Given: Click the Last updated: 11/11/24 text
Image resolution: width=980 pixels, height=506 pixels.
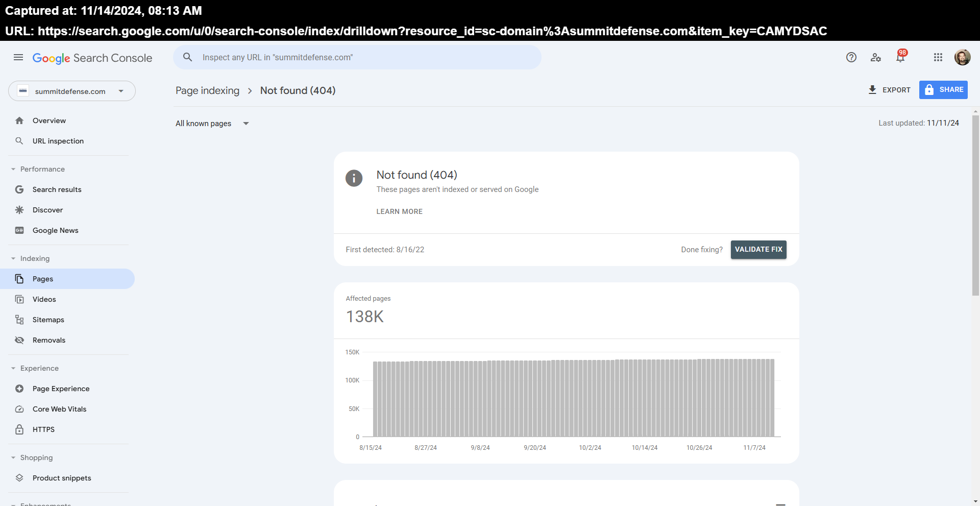Looking at the screenshot, I should (x=919, y=123).
